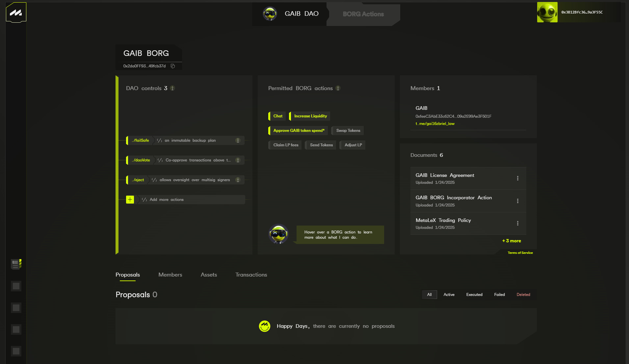629x364 pixels.
Task: Click the third grey sidebar square icon
Action: click(16, 329)
